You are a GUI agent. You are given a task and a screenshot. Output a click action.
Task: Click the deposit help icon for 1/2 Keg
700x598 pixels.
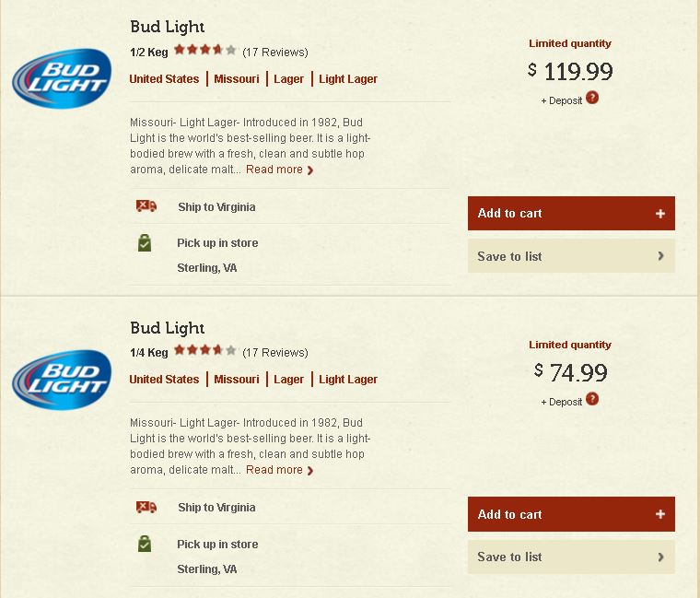click(592, 98)
